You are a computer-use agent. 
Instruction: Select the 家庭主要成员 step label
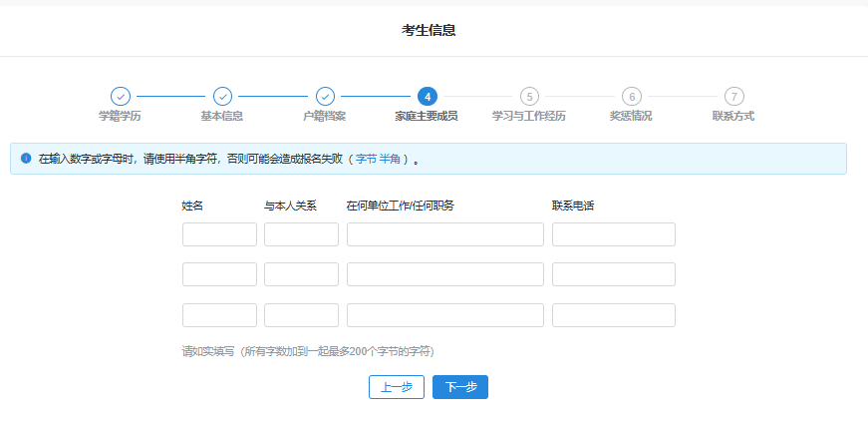click(427, 117)
